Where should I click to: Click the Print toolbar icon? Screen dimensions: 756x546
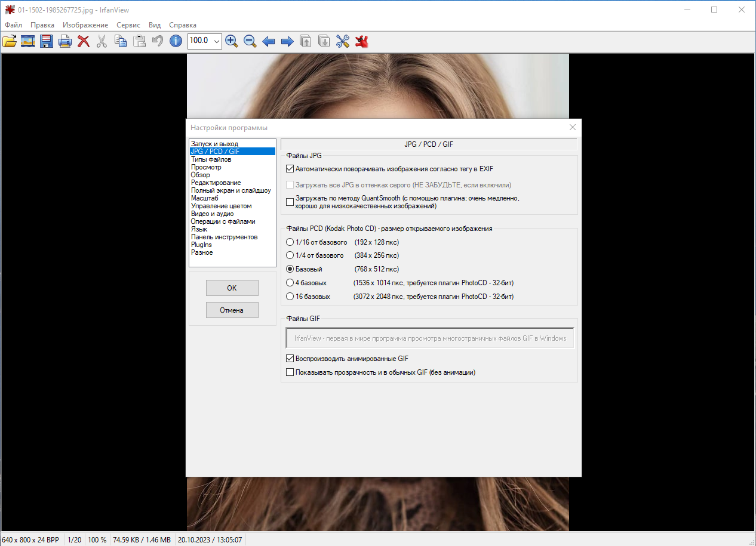65,41
